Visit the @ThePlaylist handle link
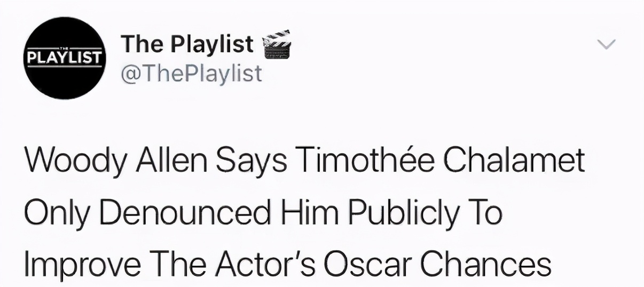644x287 pixels. (x=192, y=73)
